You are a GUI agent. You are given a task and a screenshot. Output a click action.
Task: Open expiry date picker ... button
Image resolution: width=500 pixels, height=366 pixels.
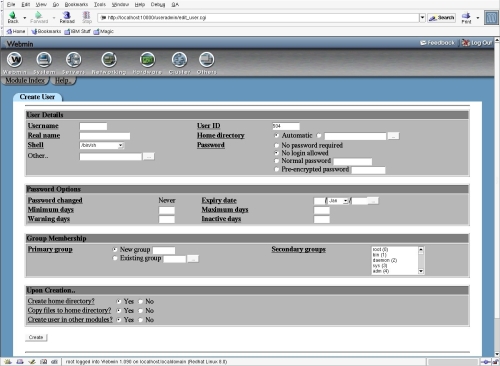click(373, 201)
